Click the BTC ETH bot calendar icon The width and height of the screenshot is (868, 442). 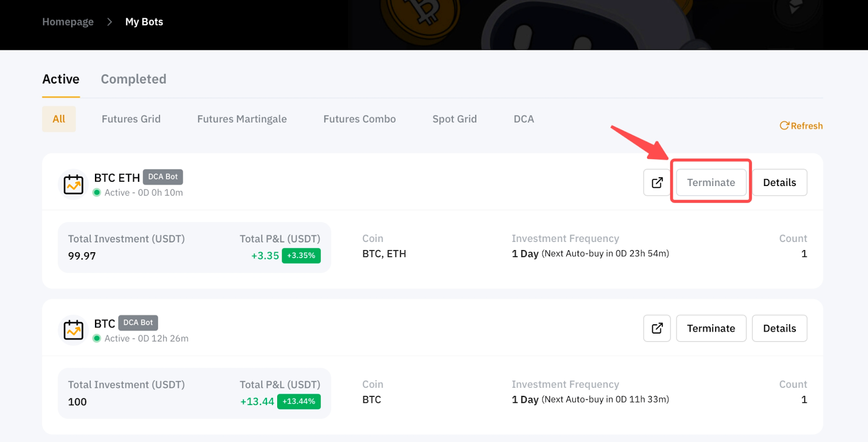tap(73, 184)
